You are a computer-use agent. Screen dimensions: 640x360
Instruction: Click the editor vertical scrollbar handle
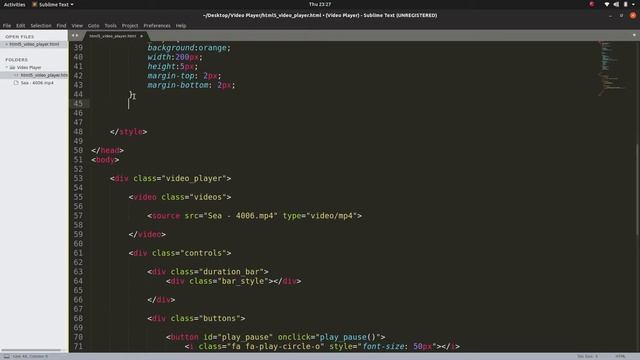click(637, 189)
